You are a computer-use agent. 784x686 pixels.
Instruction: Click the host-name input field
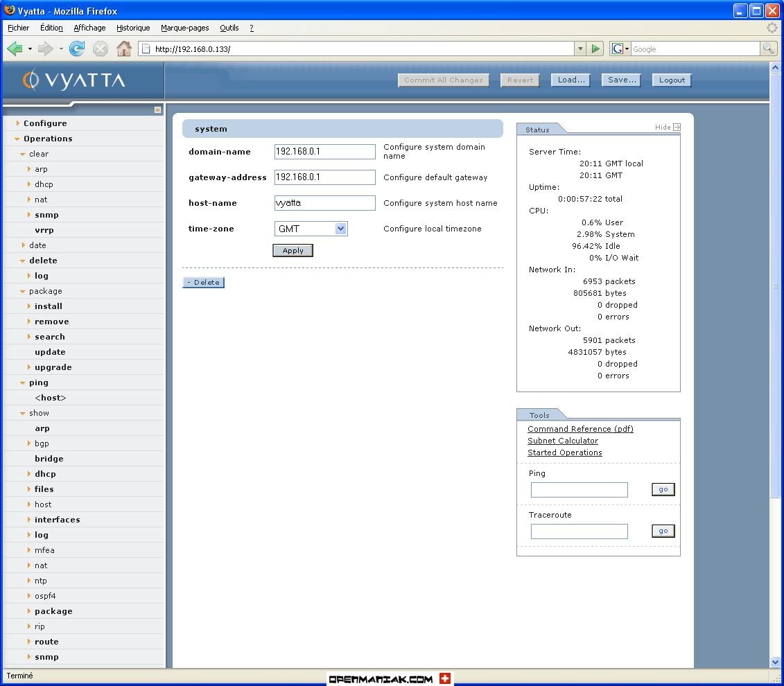coord(325,203)
